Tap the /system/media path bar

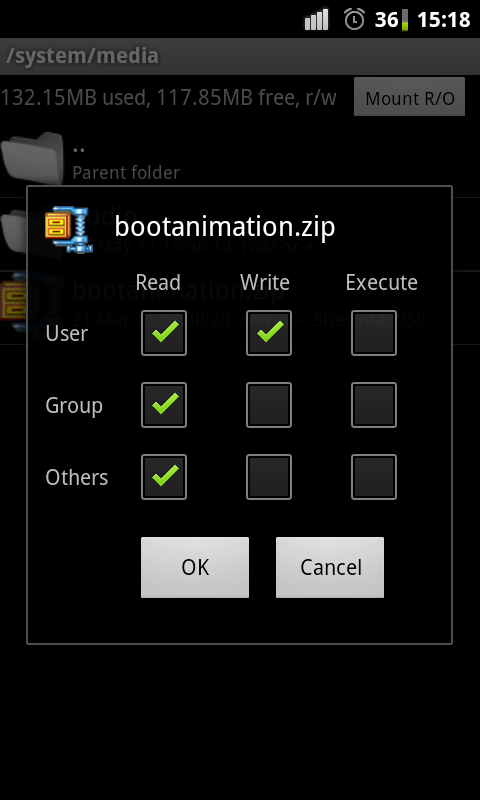pos(240,56)
